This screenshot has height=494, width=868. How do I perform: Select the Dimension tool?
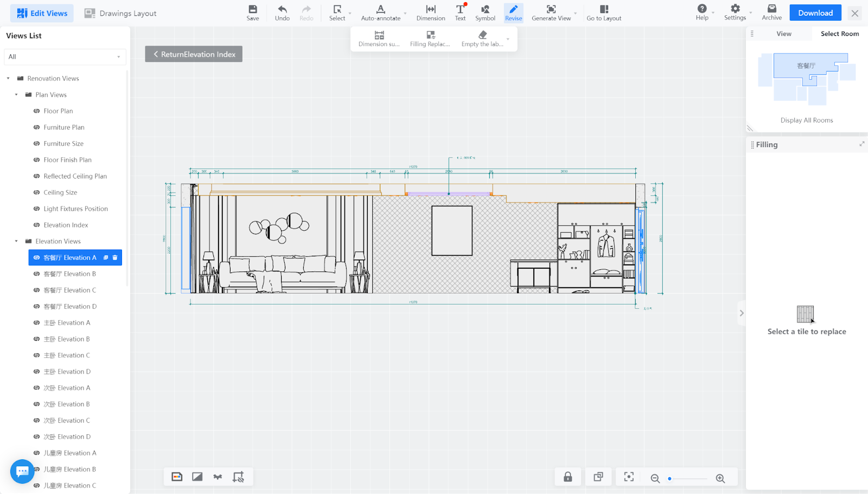pos(431,12)
